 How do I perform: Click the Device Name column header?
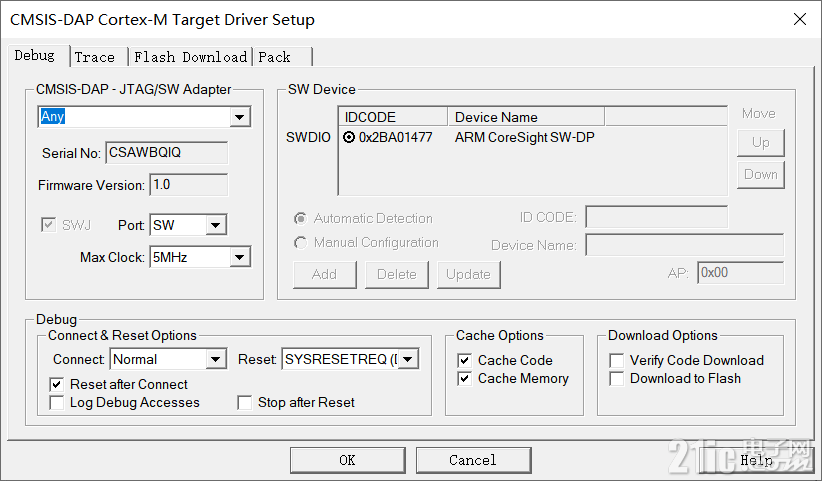526,117
